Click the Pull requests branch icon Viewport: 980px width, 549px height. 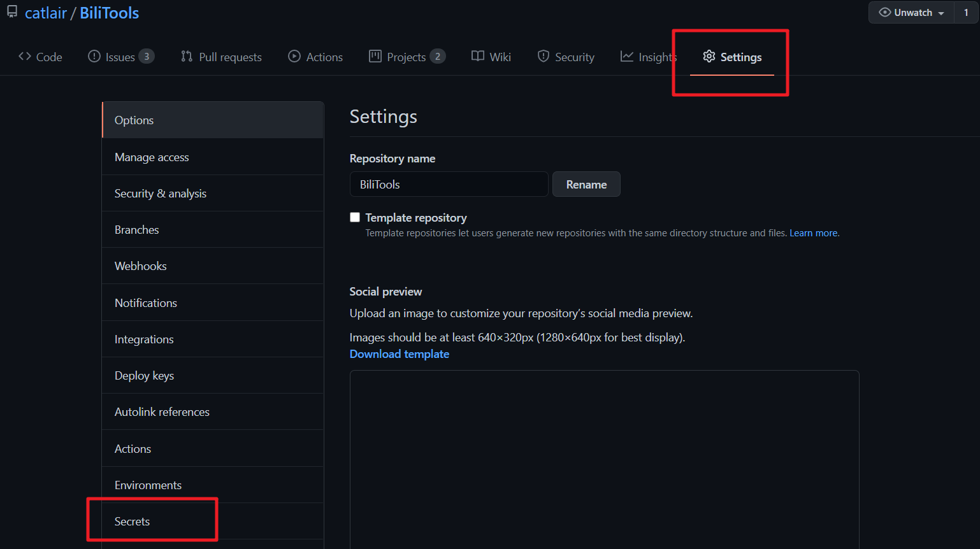pos(187,56)
